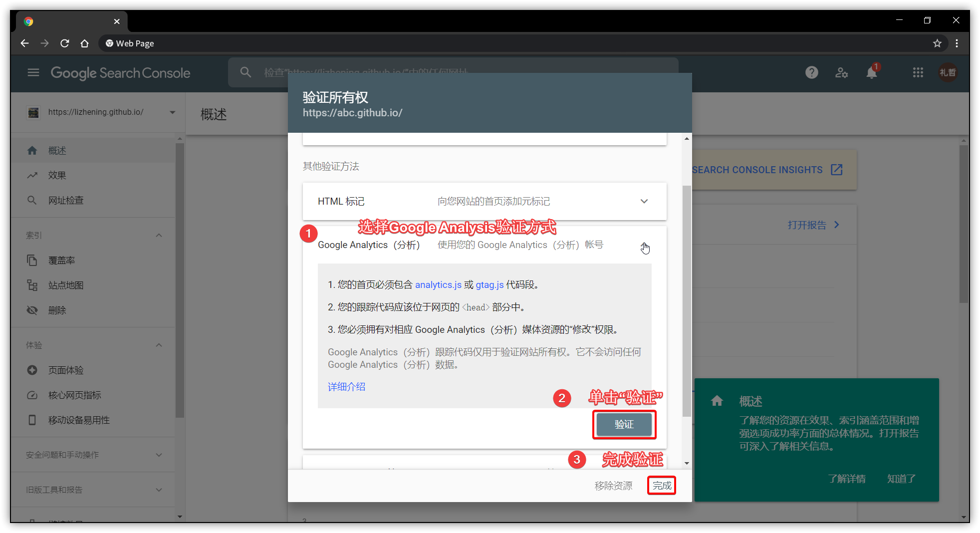Click the dialog's vertical scrollbar thumb
The width and height of the screenshot is (980, 533).
(687, 301)
